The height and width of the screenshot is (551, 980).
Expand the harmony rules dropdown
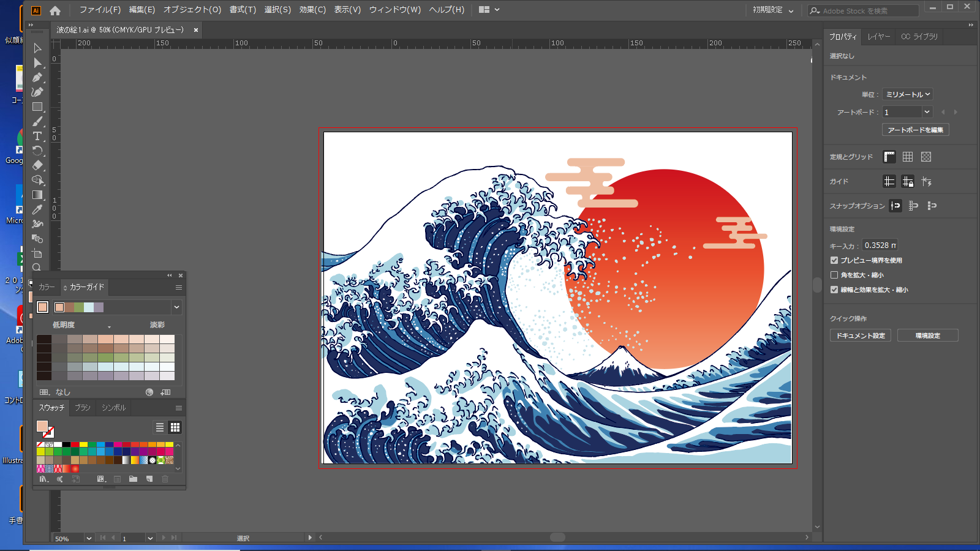[x=176, y=307]
